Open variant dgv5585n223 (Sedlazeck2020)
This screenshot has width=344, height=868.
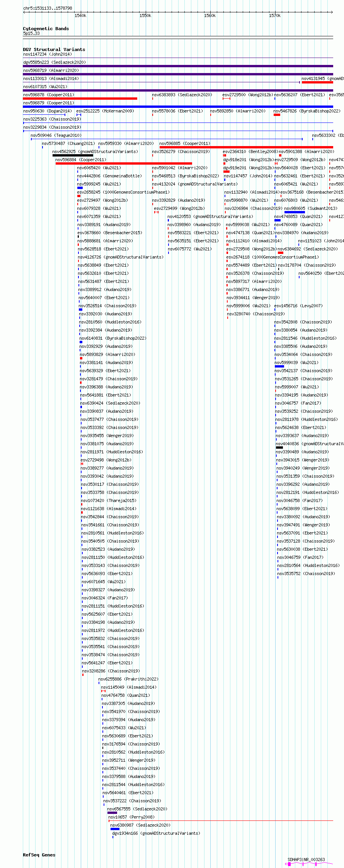coord(54,62)
